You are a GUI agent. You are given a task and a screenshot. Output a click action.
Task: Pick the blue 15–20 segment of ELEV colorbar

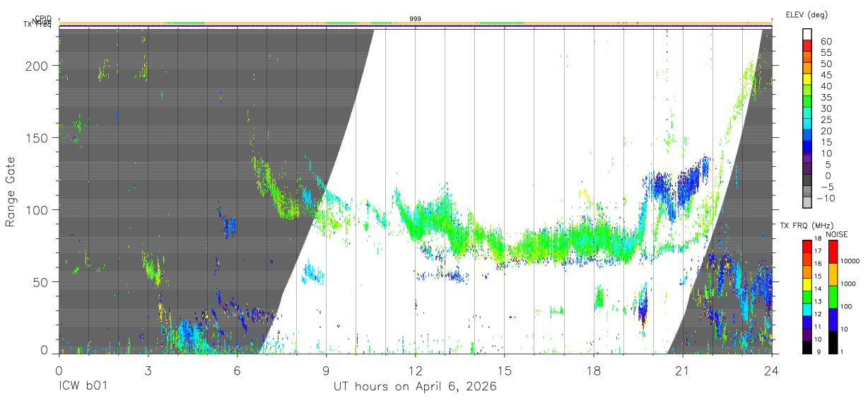(808, 134)
